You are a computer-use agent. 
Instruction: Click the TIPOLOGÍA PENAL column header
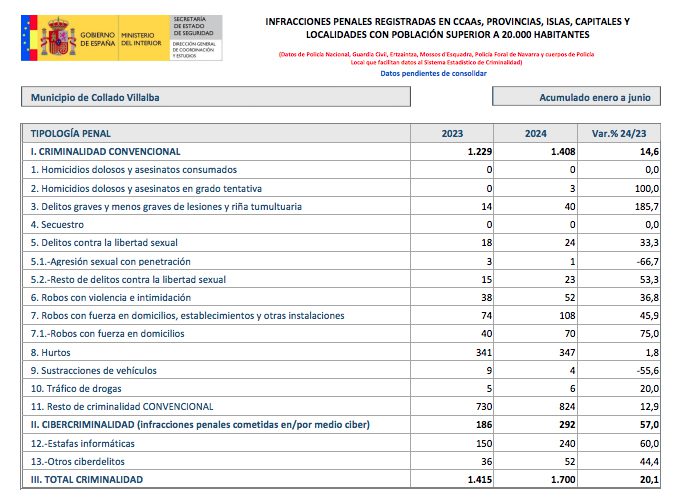[71, 133]
